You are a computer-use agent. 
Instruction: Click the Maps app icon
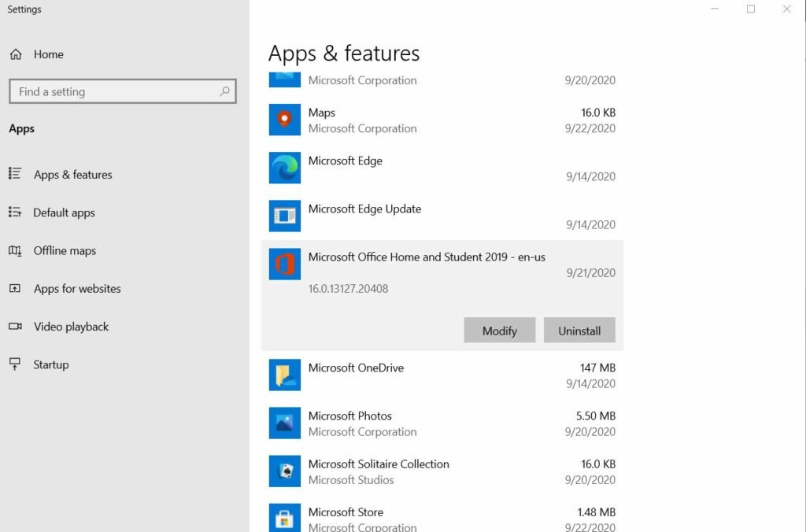(284, 120)
